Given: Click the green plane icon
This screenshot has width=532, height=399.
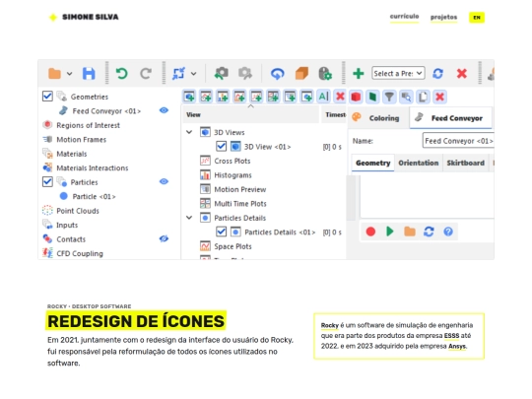Looking at the screenshot, I should pos(372,97).
